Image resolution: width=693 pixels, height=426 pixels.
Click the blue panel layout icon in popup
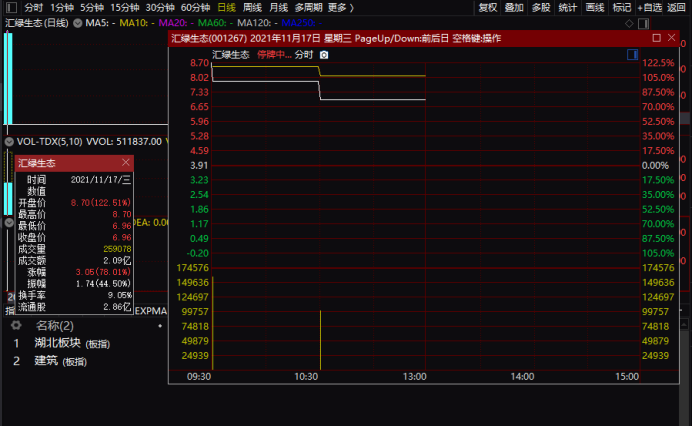pyautogui.click(x=632, y=56)
